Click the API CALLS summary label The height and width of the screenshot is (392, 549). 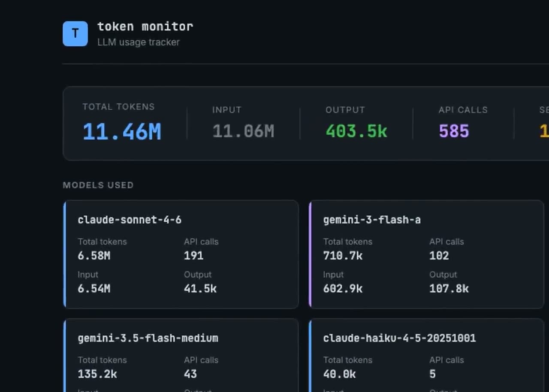coord(463,110)
